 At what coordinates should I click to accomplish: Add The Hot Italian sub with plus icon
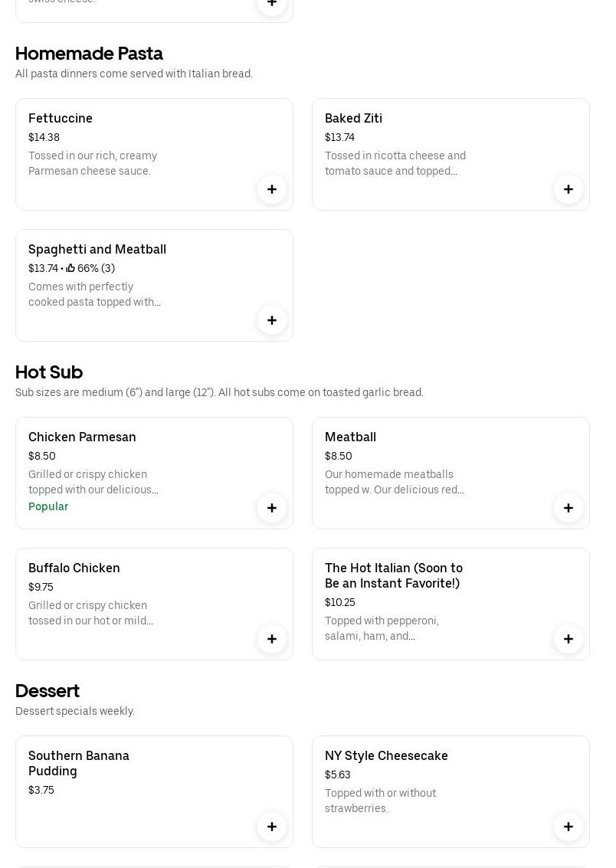(568, 639)
